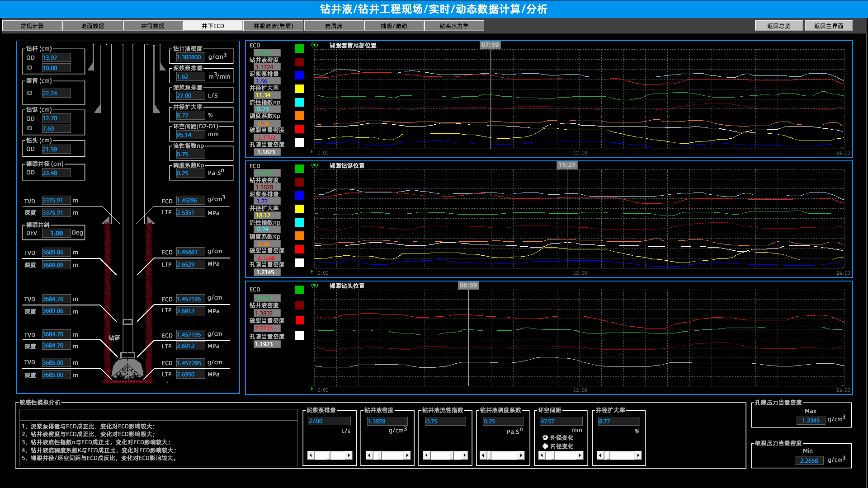868x488 pixels.
Task: Click left arrow of 泥浆泵排量 slider
Action: tap(311, 455)
